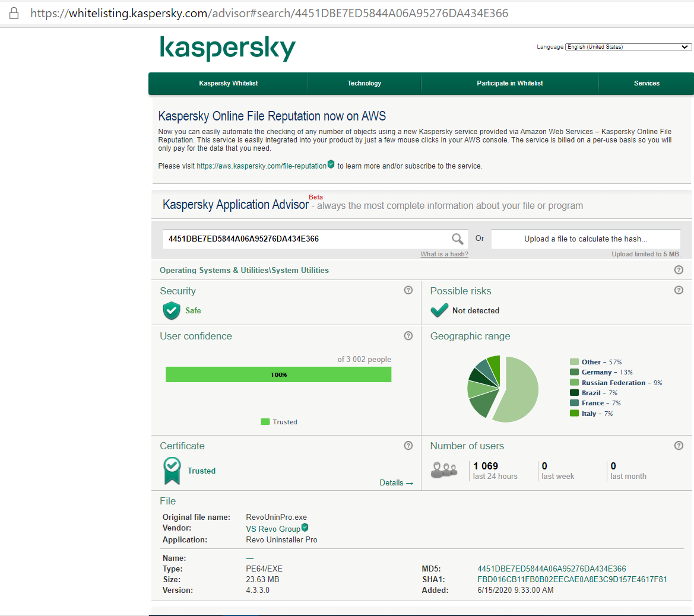
Task: Click Operating Systems & Utilities category link
Action: pyautogui.click(x=245, y=271)
